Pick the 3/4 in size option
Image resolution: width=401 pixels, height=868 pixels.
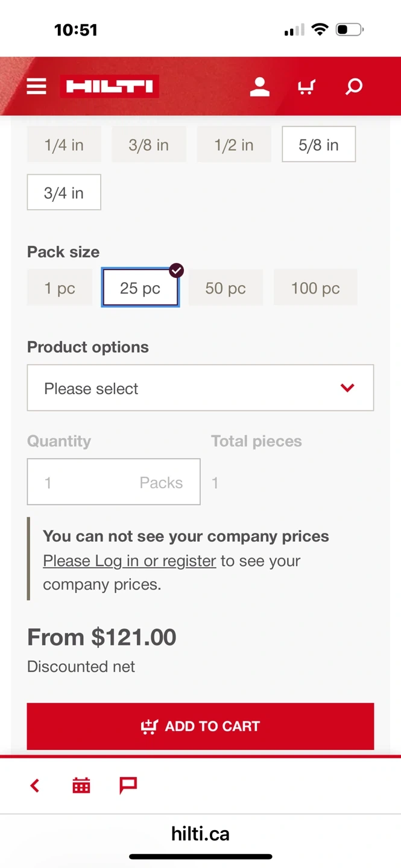[64, 193]
